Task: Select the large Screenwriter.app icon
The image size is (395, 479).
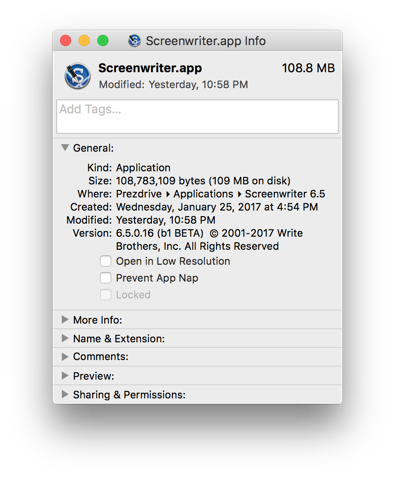Action: (x=77, y=76)
